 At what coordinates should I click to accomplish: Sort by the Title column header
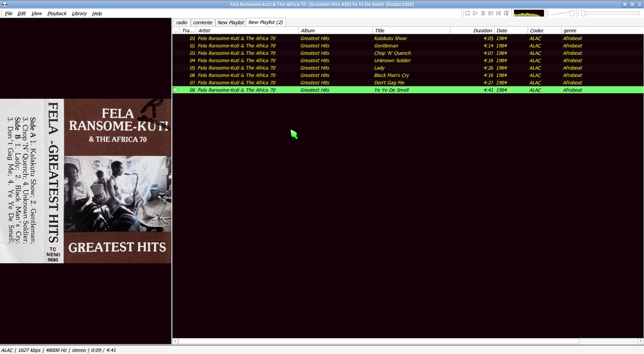point(411,31)
